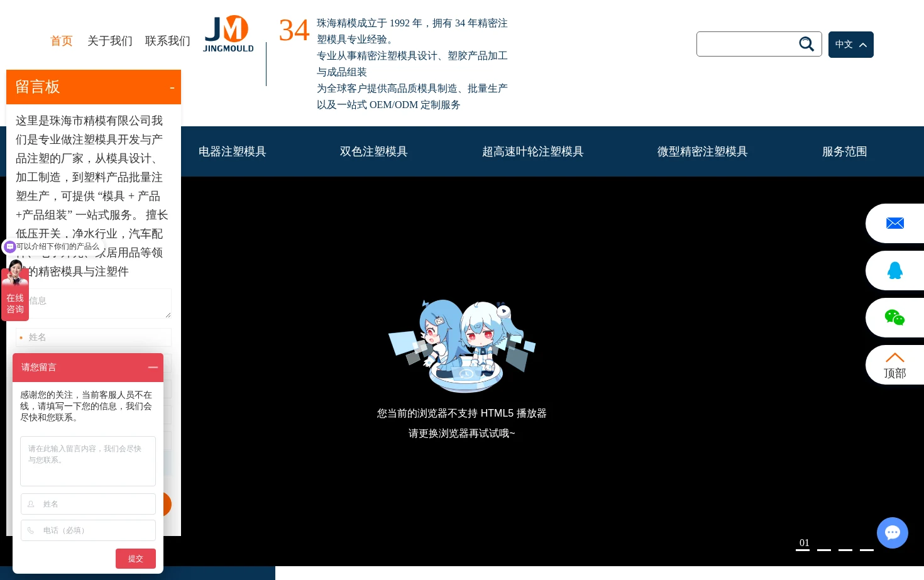The width and height of the screenshot is (924, 580).
Task: Click the red 提交 submit button
Action: point(136,559)
